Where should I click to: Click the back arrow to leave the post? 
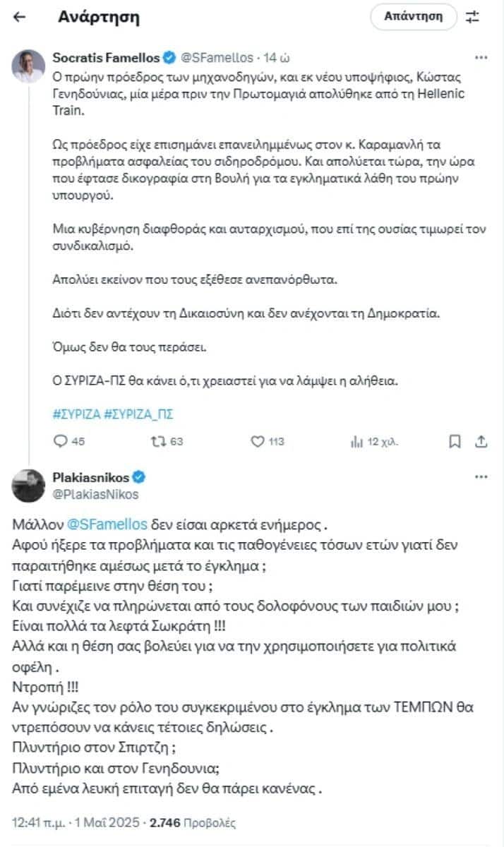click(18, 16)
